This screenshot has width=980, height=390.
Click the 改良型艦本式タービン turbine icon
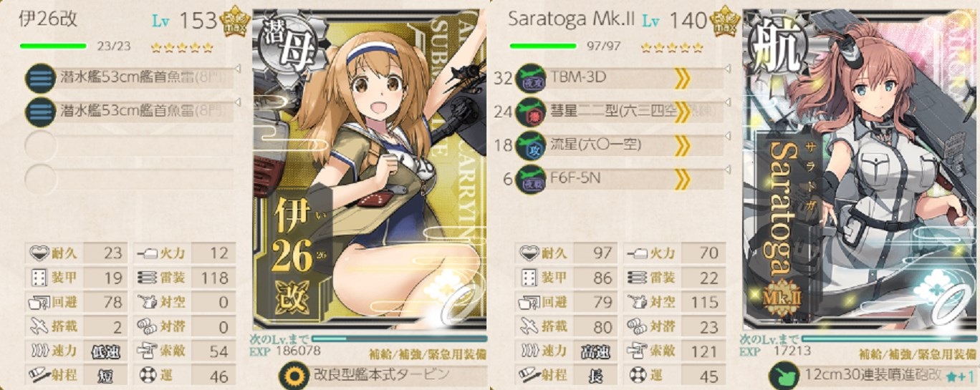291,374
